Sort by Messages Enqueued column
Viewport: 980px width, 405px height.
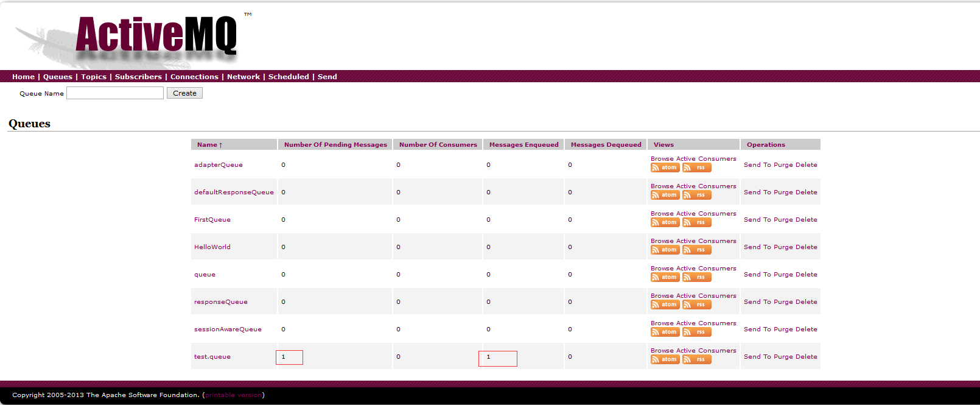[x=523, y=145]
